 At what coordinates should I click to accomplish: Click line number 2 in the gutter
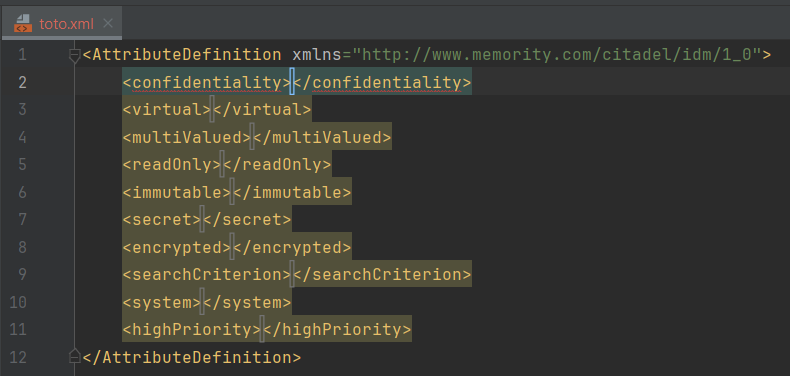tap(22, 82)
